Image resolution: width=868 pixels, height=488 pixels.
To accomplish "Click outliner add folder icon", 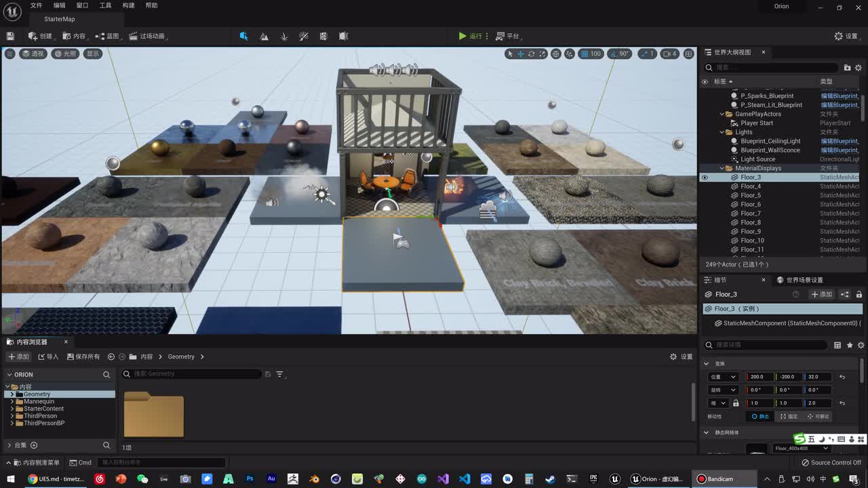I will (x=847, y=67).
